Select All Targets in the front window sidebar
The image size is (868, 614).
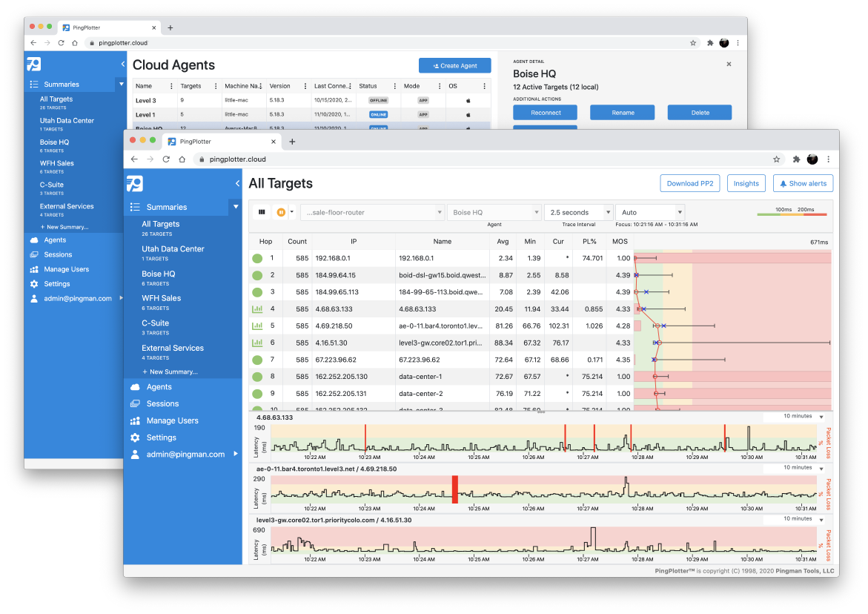click(x=161, y=224)
